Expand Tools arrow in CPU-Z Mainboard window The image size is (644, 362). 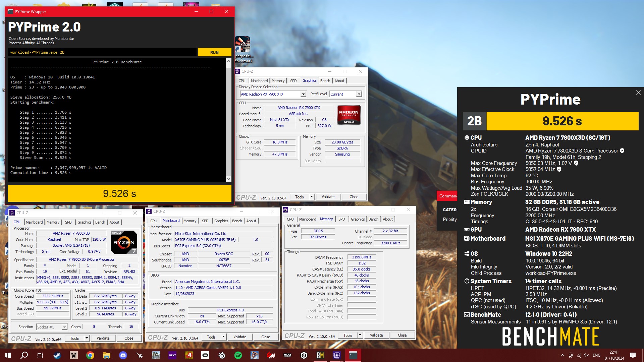(223, 337)
